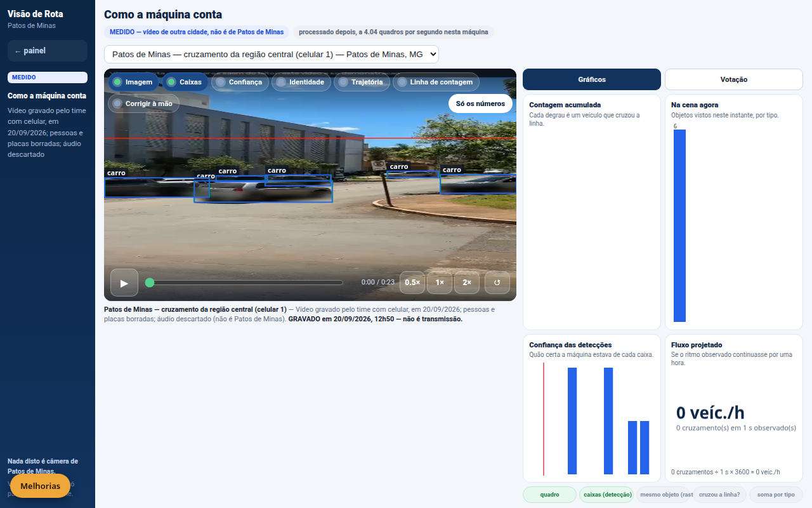The width and height of the screenshot is (812, 508).
Task: Click the 0 veíc./h projected flow value
Action: (710, 413)
